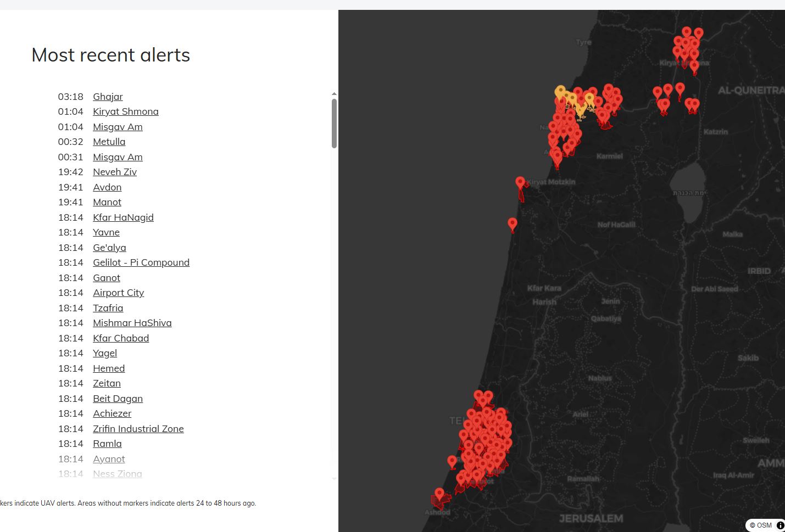Select the Ayanot alert link
785x532 pixels.
[x=109, y=459]
